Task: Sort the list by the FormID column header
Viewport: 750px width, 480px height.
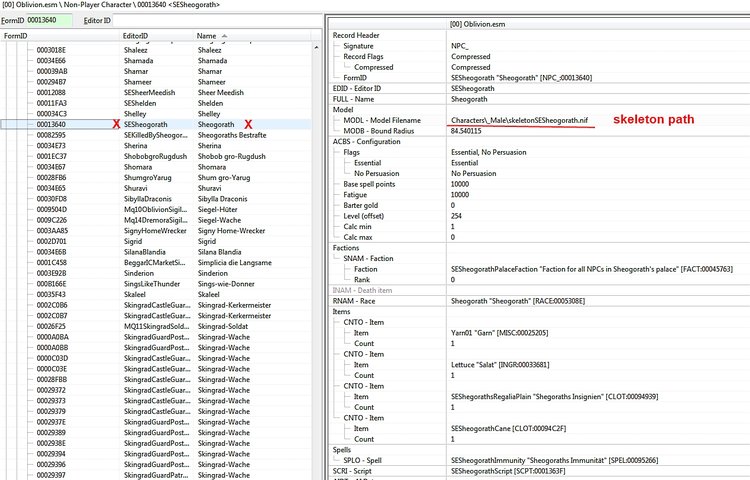Action: click(60, 36)
